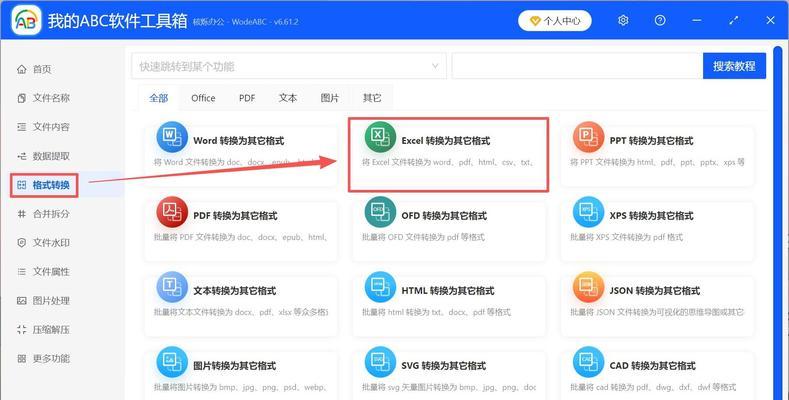
Task: Click the OFD conversion icon
Action: coord(380,212)
